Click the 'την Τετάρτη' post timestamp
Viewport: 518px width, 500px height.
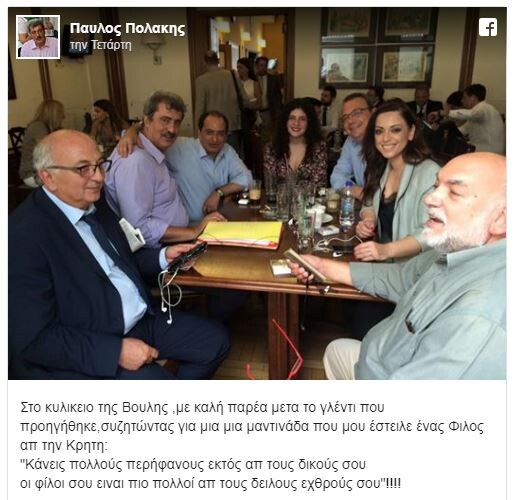[101, 45]
